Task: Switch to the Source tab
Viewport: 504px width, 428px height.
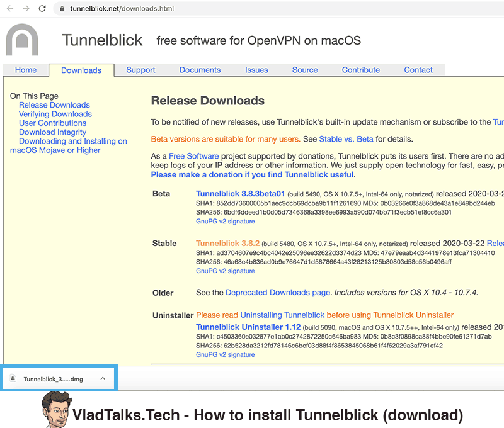Action: (305, 70)
